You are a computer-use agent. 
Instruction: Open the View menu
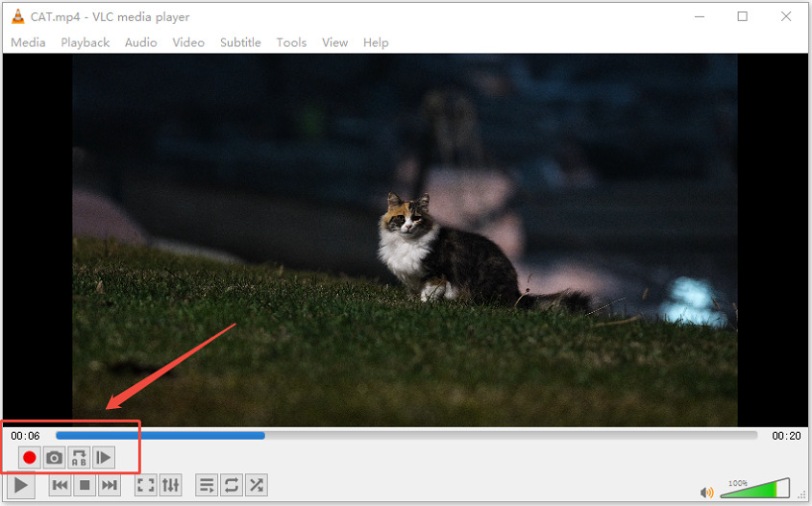click(334, 42)
